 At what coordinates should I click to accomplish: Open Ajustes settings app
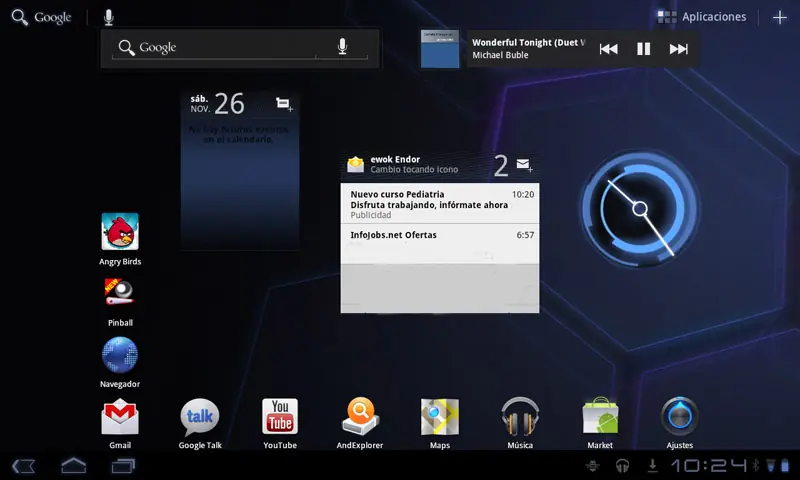pos(680,417)
